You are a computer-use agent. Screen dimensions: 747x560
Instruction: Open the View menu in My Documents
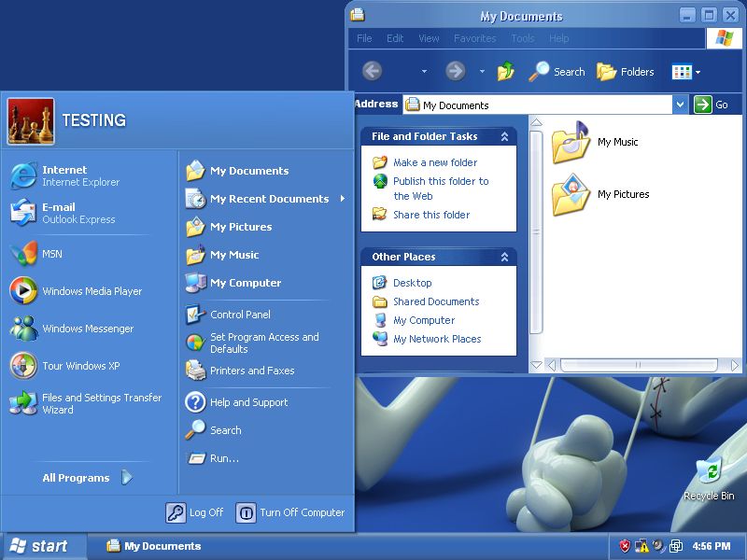(429, 38)
